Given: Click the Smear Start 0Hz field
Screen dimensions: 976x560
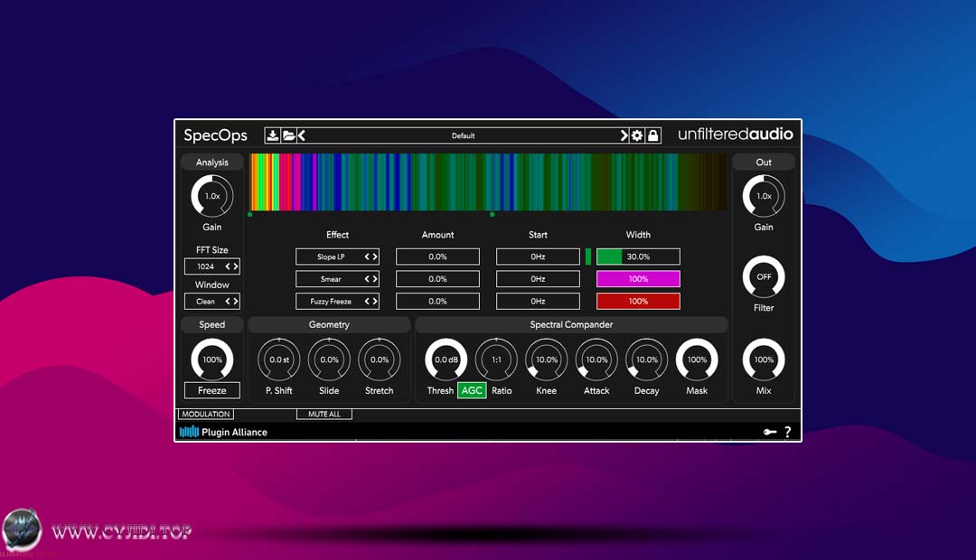Looking at the screenshot, I should (x=538, y=279).
